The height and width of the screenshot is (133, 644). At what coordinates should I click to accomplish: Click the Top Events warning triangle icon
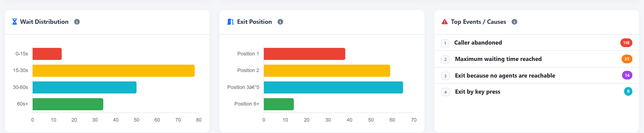[x=445, y=22]
